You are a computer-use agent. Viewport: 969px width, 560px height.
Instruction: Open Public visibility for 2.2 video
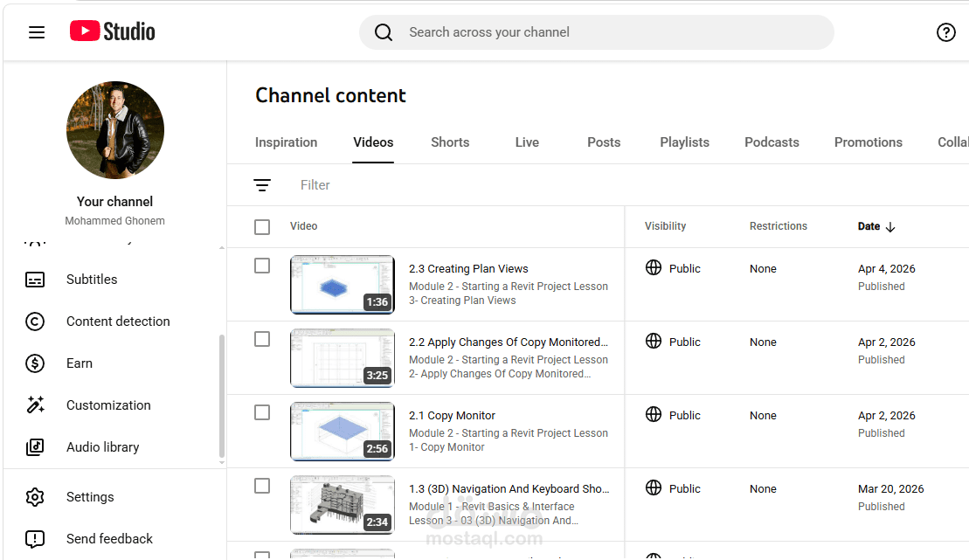pyautogui.click(x=673, y=342)
